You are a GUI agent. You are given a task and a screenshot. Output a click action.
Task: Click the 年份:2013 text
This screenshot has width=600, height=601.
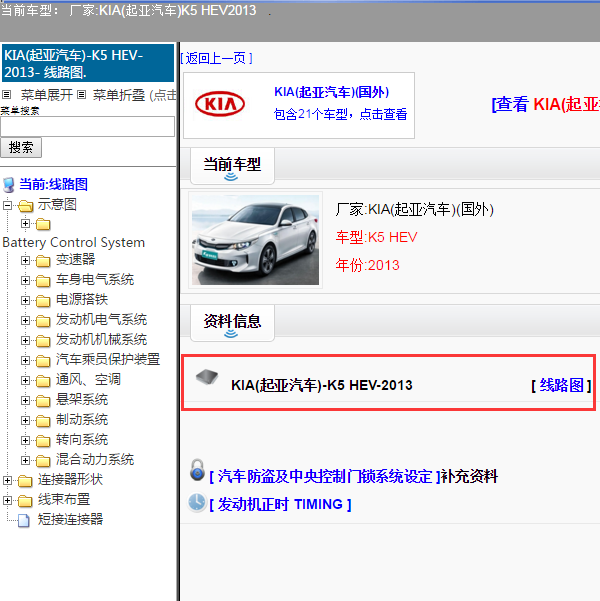click(367, 265)
